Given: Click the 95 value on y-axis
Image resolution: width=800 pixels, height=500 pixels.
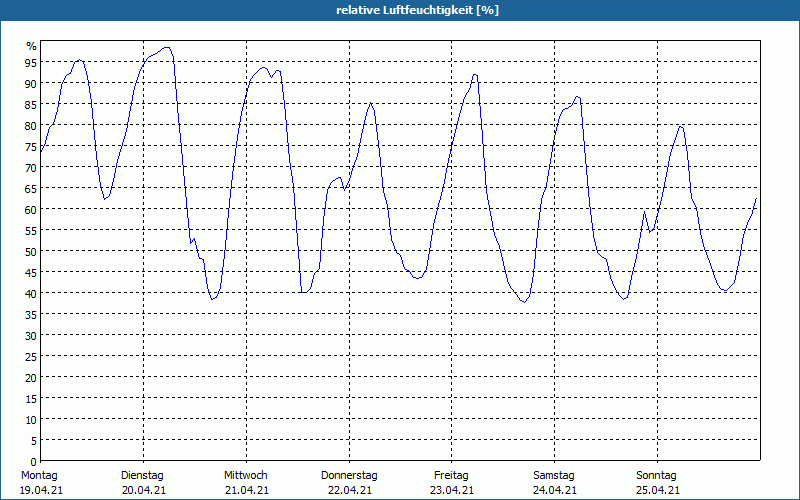Looking at the screenshot, I should tap(31, 61).
